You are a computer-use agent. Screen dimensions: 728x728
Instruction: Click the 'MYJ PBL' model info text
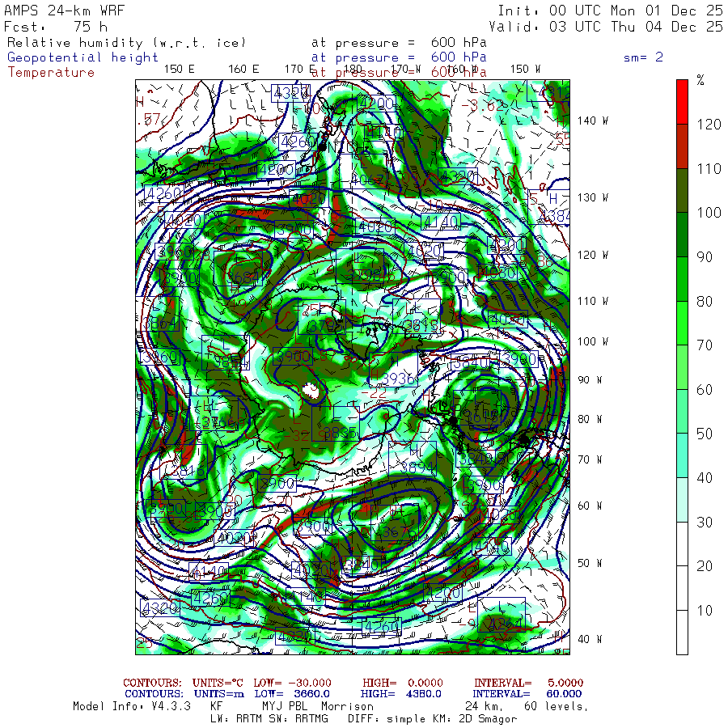pos(283,706)
